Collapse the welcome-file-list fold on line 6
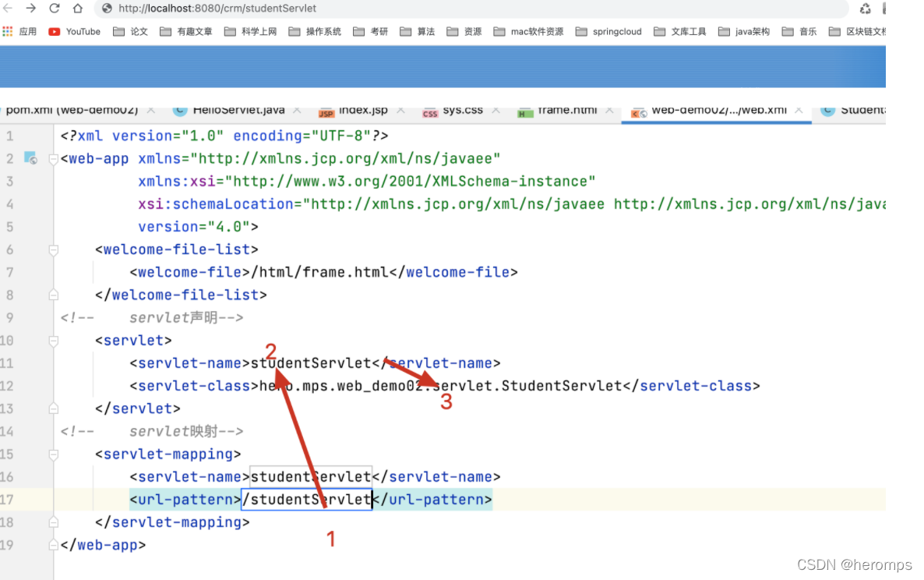The image size is (924, 580). (53, 250)
